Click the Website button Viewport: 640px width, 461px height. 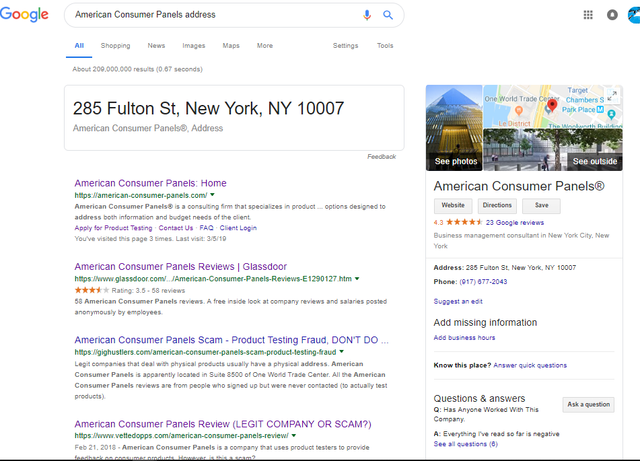point(453,205)
